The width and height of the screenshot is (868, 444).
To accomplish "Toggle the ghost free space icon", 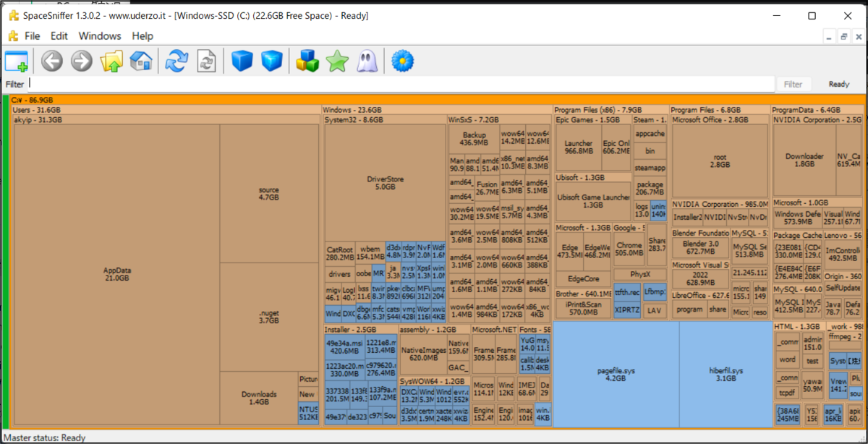I will (x=367, y=61).
